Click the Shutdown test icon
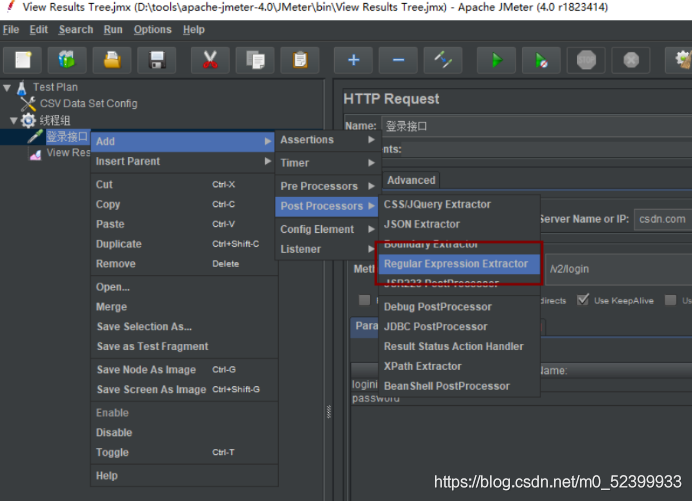The image size is (692, 501). [631, 60]
